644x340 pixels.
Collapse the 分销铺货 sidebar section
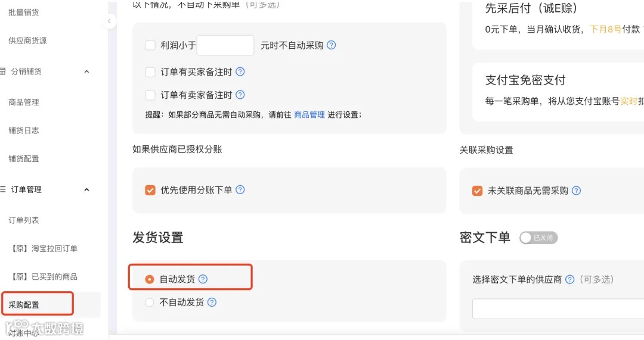coord(86,72)
